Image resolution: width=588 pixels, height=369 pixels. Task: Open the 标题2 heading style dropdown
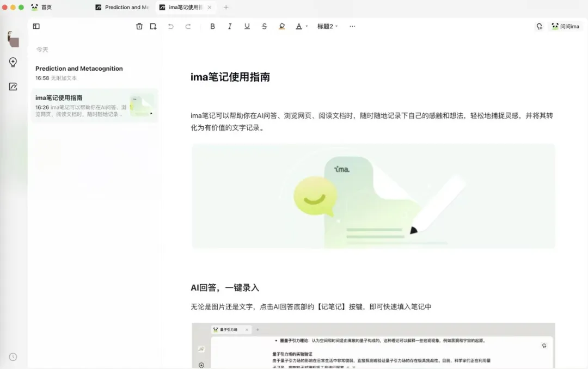click(x=327, y=26)
